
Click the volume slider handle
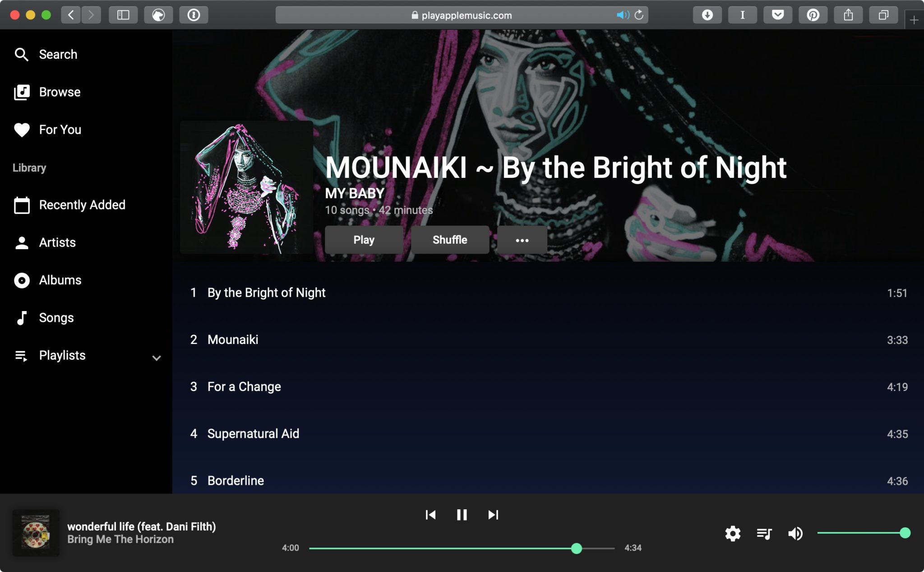tap(905, 533)
